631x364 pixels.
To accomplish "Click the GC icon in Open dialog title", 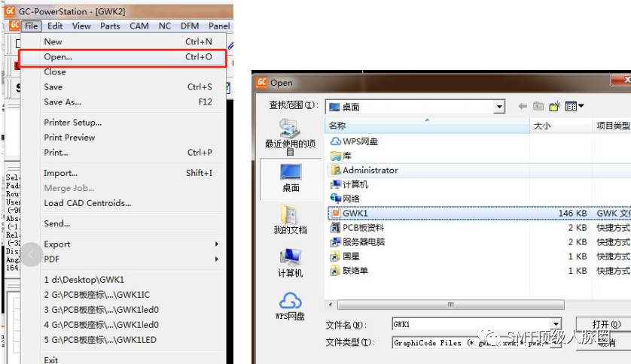I will pyautogui.click(x=261, y=83).
